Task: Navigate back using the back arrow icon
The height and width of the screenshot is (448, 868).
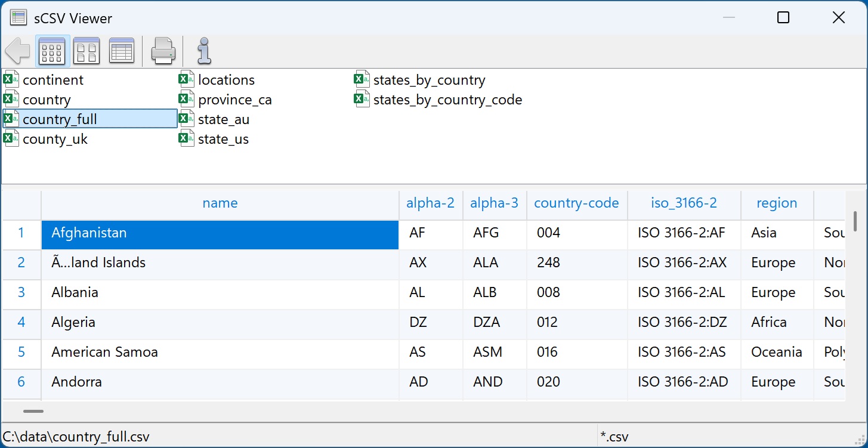Action: pyautogui.click(x=17, y=51)
